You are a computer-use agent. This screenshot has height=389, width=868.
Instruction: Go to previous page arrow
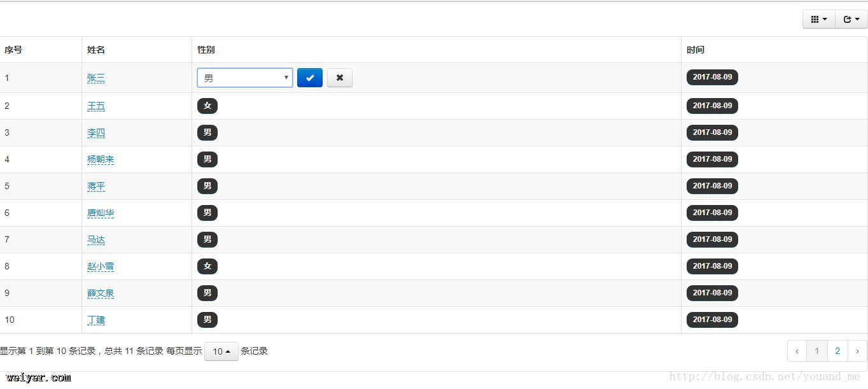coord(797,351)
